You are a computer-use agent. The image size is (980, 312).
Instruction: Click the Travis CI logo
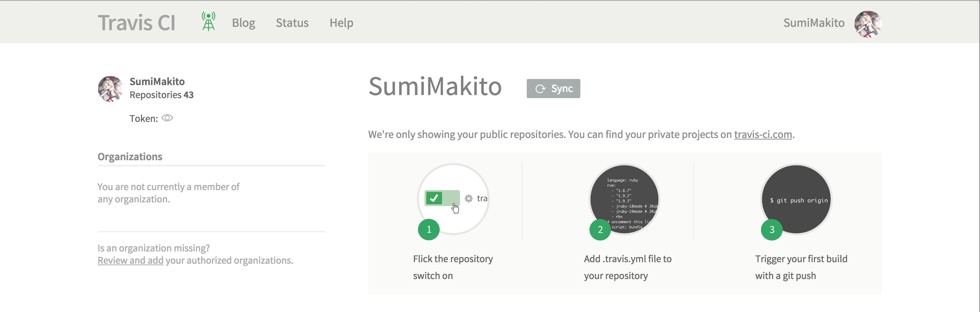(136, 23)
